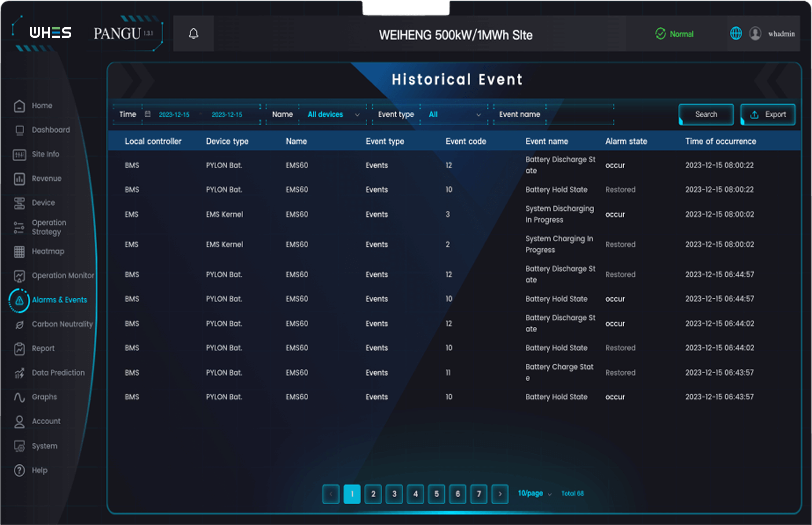Click the "Total 68" record count

[572, 493]
